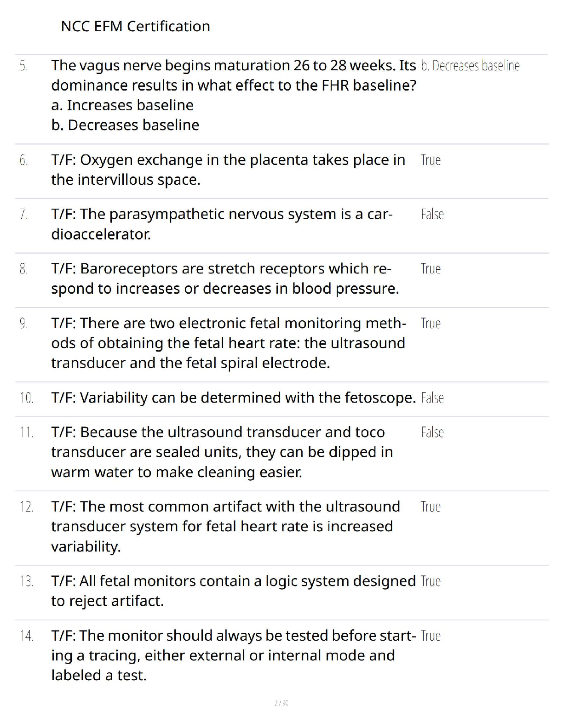Click the 'True' answer for question 14

[431, 636]
